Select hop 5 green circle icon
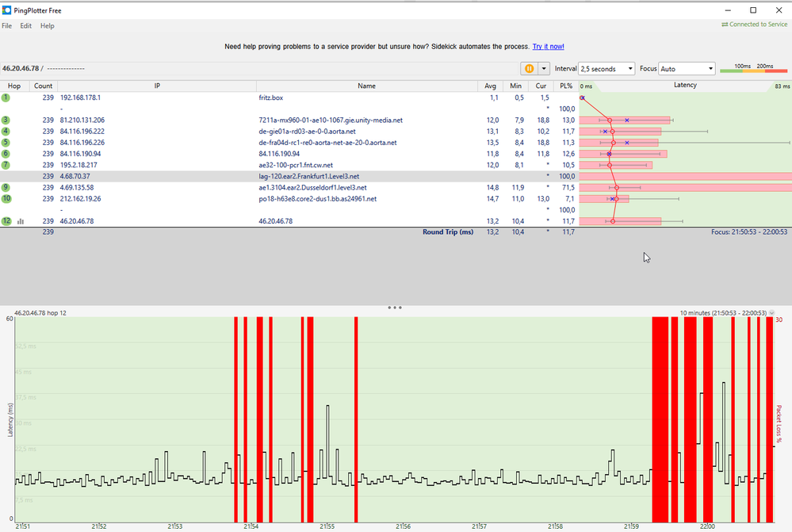This screenshot has height=532, width=792. tap(6, 143)
